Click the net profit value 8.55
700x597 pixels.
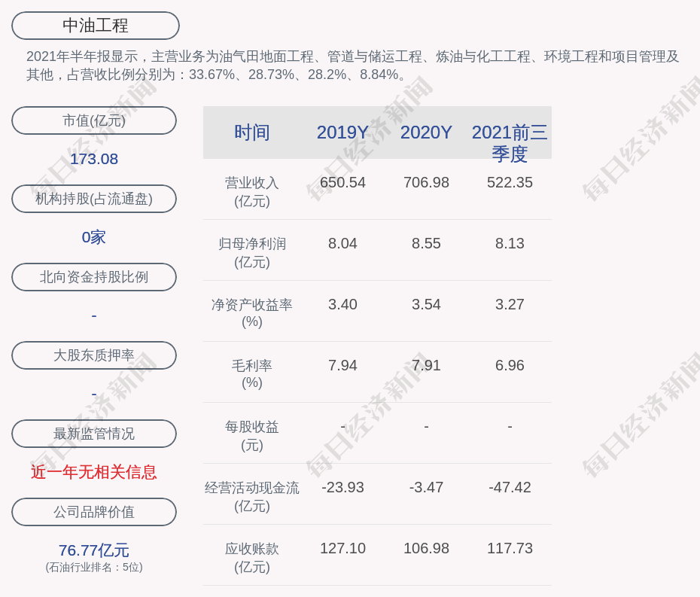[x=426, y=243]
